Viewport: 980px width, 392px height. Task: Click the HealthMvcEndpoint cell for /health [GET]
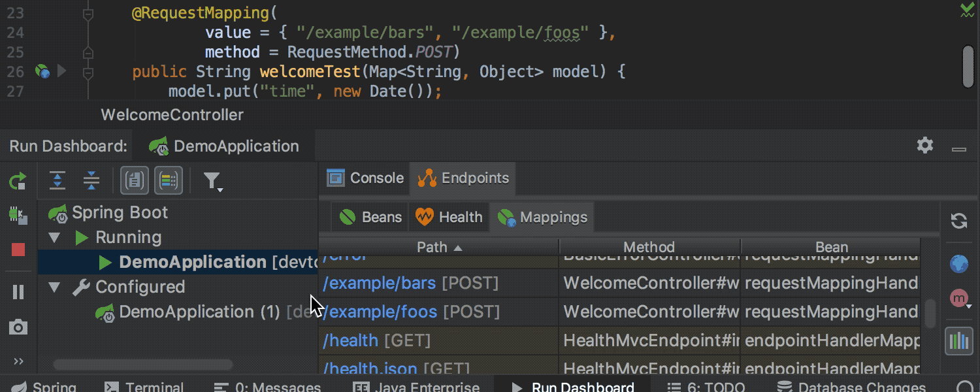[650, 340]
